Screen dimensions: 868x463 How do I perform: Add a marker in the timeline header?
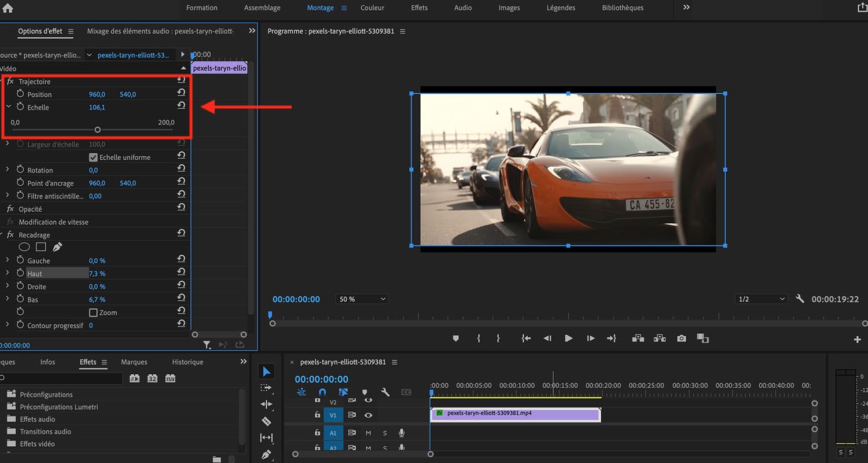point(364,392)
